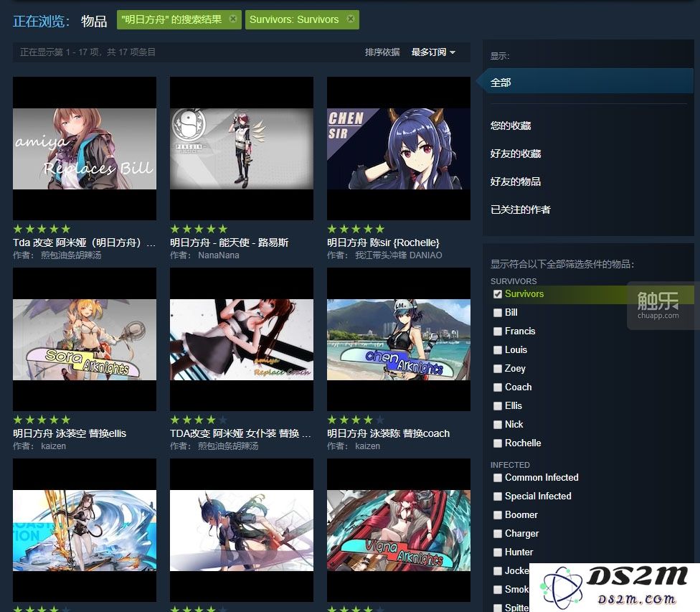Open author 煎包油条胡辣汤 under 女仆装 item
This screenshot has height=612, width=700.
(x=228, y=446)
